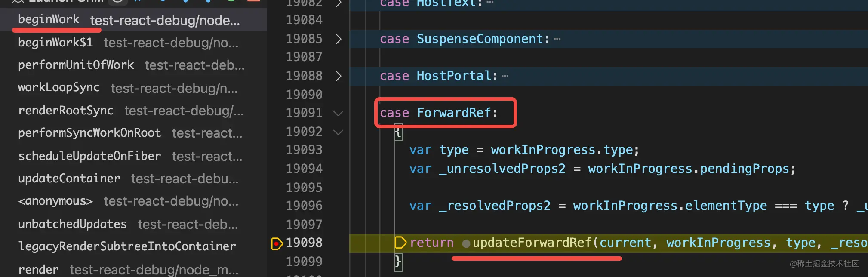
Task: Expand the folded HostText case
Action: tap(339, 3)
